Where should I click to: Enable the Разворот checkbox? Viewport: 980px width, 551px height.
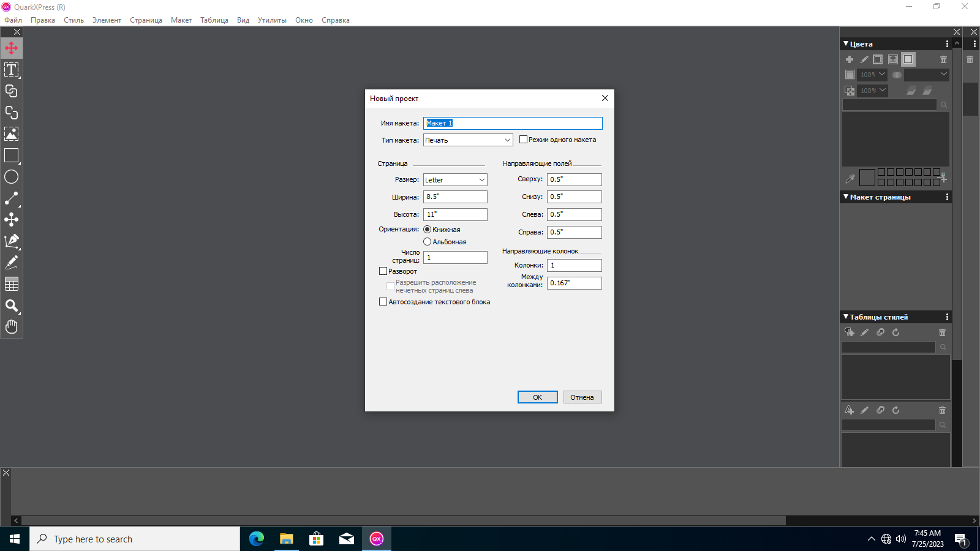[383, 271]
